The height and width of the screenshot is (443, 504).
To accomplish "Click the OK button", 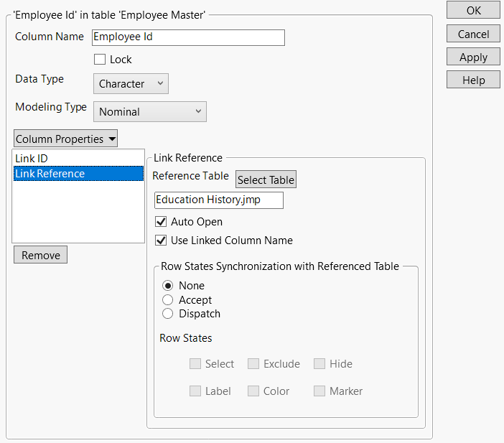I will pos(473,10).
